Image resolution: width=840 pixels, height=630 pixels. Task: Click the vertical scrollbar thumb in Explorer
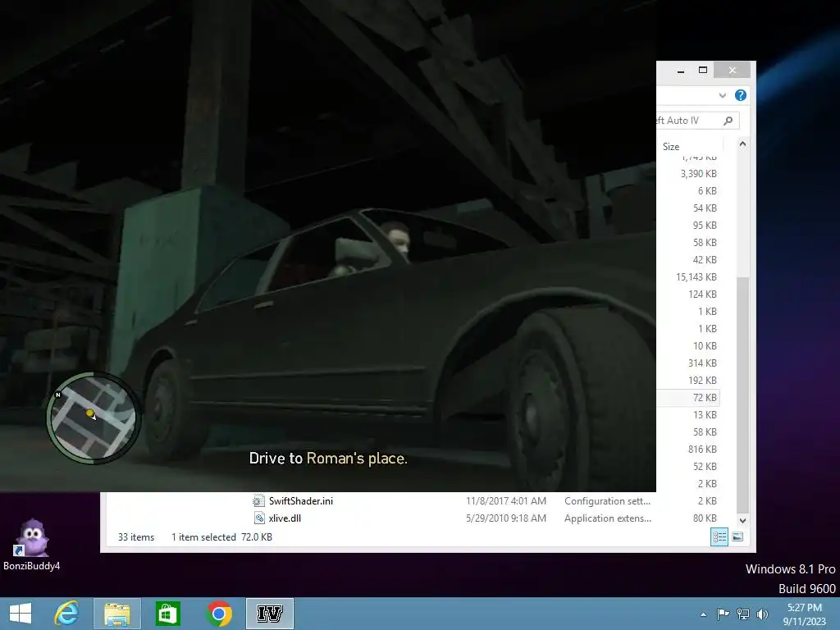click(x=742, y=395)
